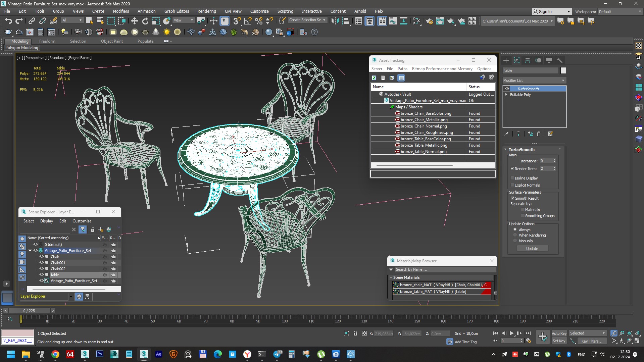Select the Select and Link tool
The image size is (644, 362).
pos(32,21)
